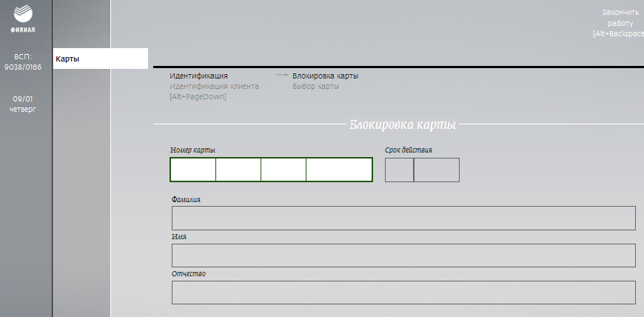Click the month box of Срок действия
The image size is (644, 317).
tap(399, 170)
